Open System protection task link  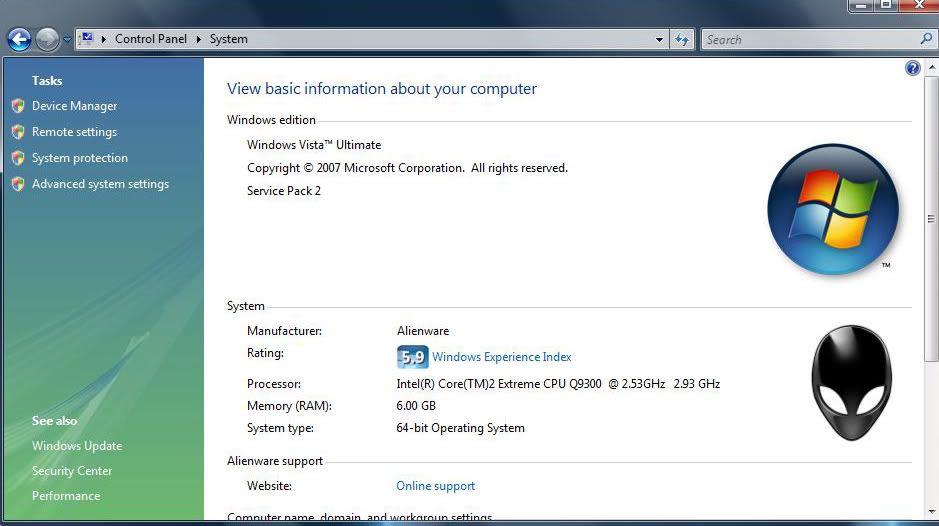pos(80,158)
